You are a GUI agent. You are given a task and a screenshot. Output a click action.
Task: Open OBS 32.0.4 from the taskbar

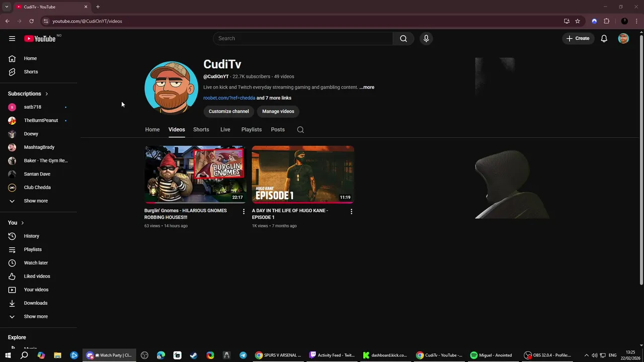click(547, 355)
